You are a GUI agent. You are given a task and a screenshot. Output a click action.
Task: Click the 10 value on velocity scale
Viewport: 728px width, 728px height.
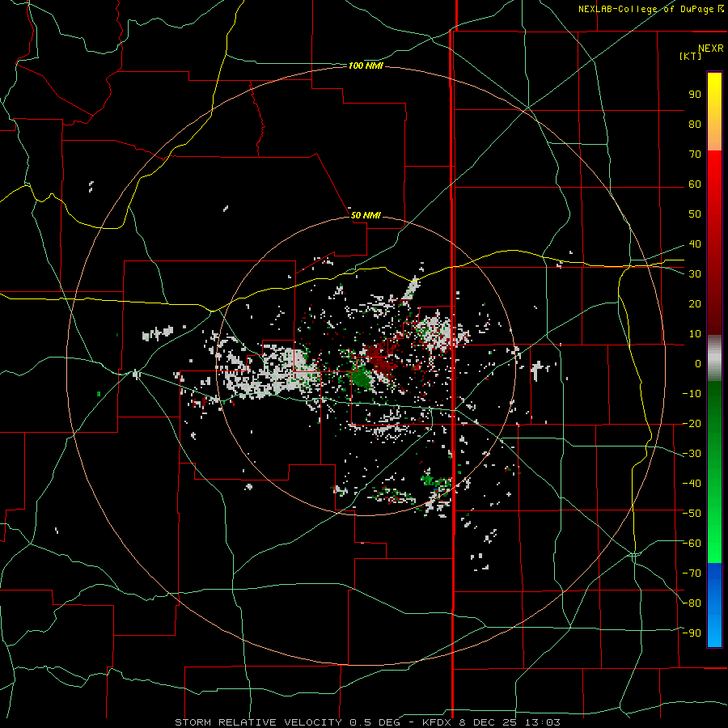coord(695,334)
